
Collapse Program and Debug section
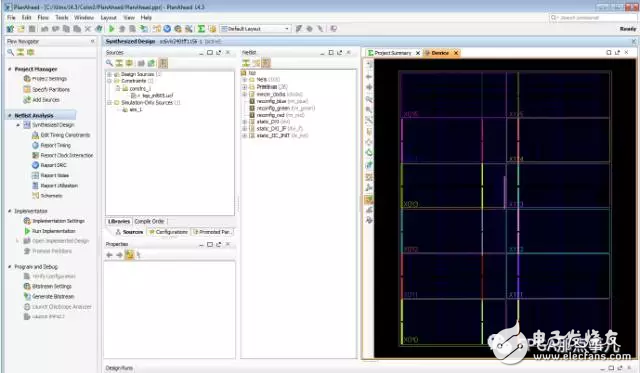click(x=10, y=266)
